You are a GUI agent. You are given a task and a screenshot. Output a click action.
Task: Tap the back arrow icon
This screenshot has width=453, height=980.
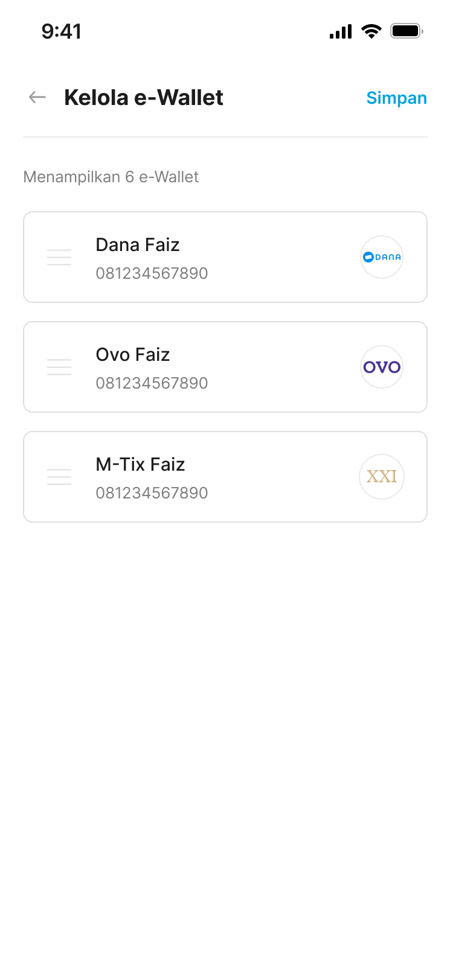[x=37, y=97]
